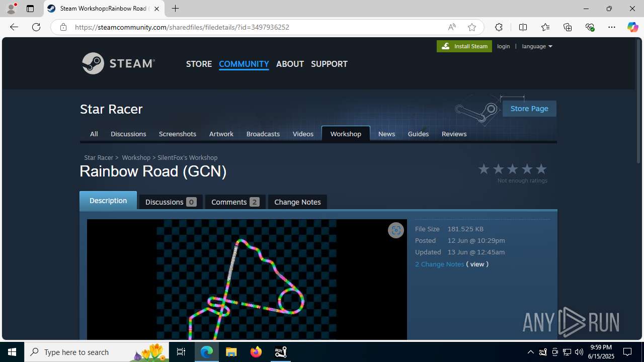Open the Windows Start menu
The height and width of the screenshot is (362, 644).
(x=12, y=352)
